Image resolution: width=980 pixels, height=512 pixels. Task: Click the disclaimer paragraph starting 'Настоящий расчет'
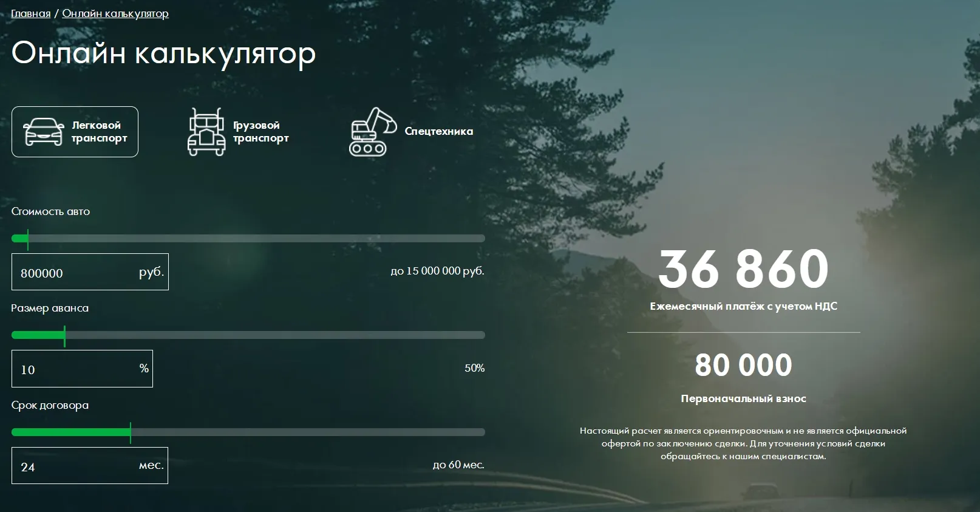[743, 443]
